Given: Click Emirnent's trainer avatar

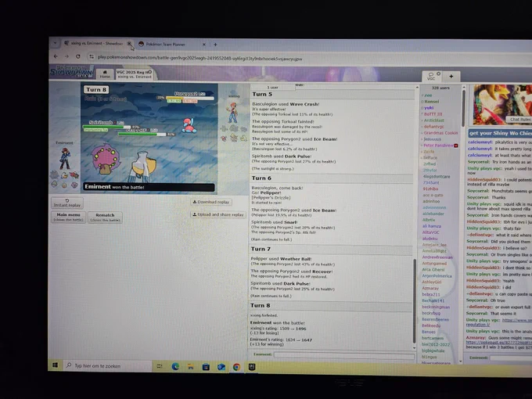Looking at the screenshot, I should [x=64, y=159].
